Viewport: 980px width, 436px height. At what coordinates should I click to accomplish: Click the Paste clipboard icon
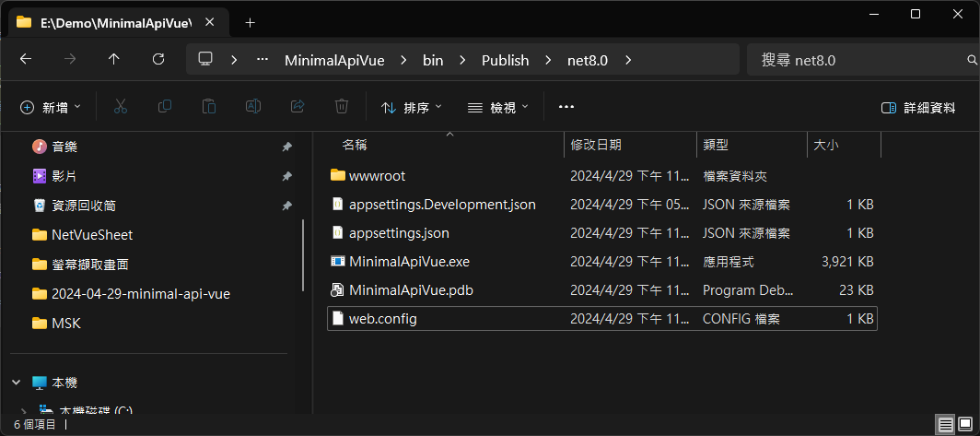click(209, 107)
